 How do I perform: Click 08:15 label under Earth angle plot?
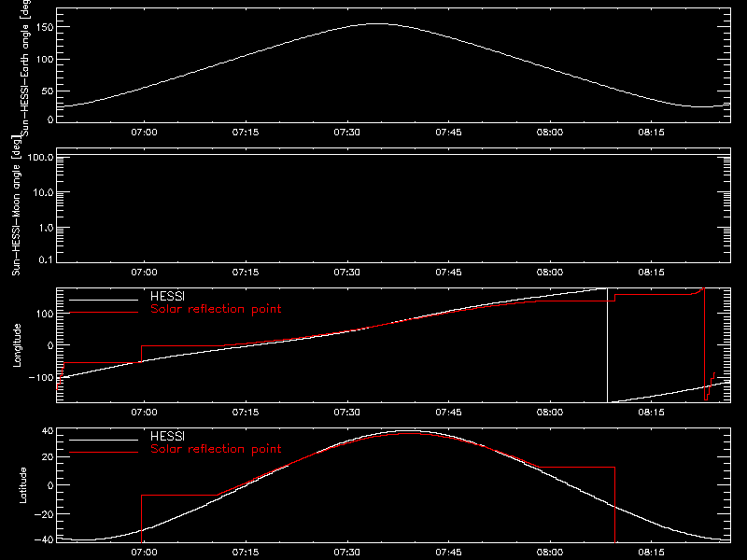coord(651,133)
